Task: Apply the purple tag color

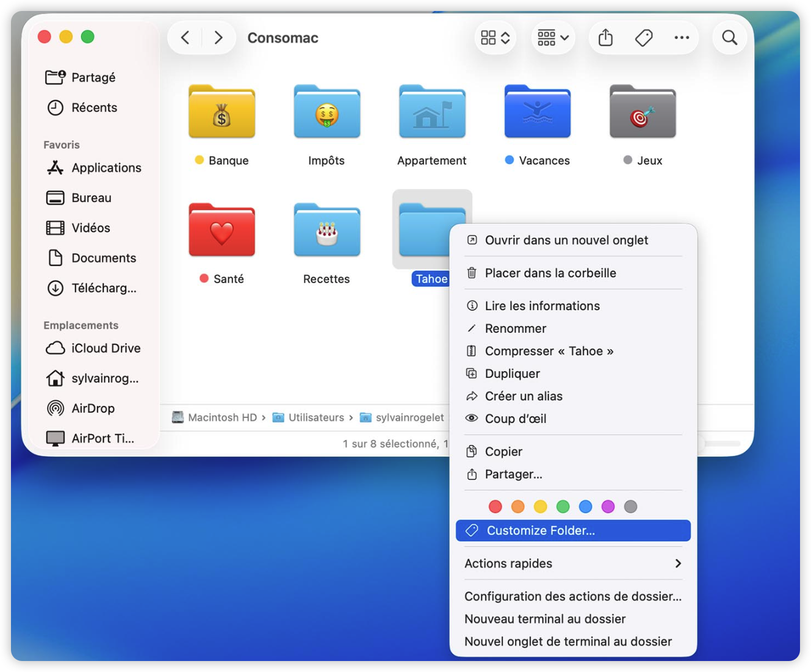Action: [x=608, y=507]
